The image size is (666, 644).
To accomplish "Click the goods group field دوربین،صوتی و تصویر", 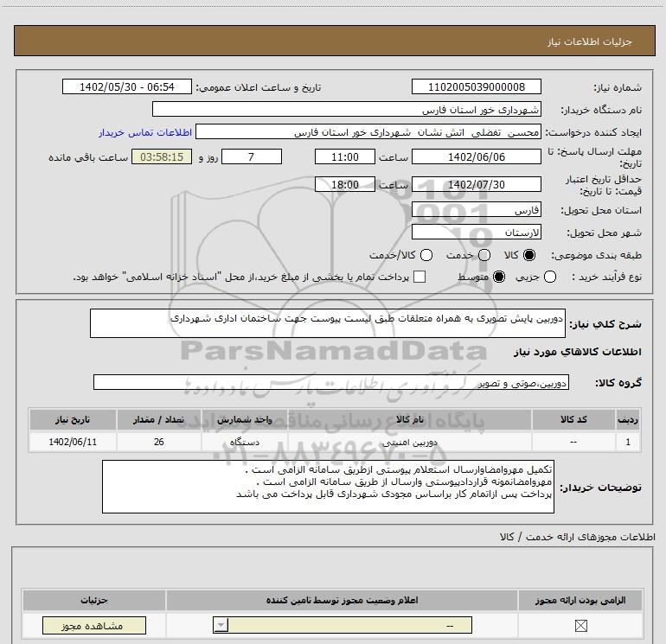I will click(331, 382).
